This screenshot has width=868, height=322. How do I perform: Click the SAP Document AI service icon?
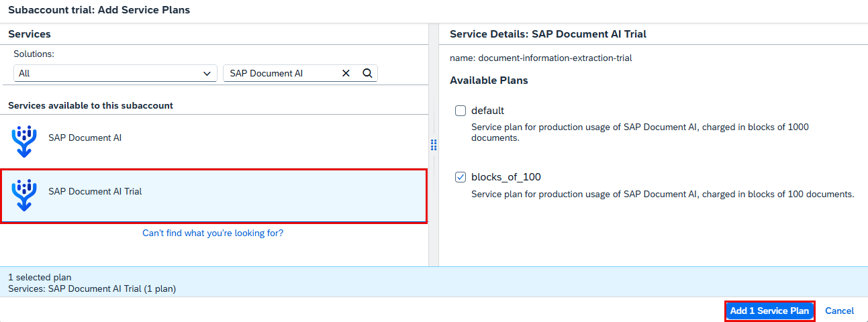(x=24, y=142)
